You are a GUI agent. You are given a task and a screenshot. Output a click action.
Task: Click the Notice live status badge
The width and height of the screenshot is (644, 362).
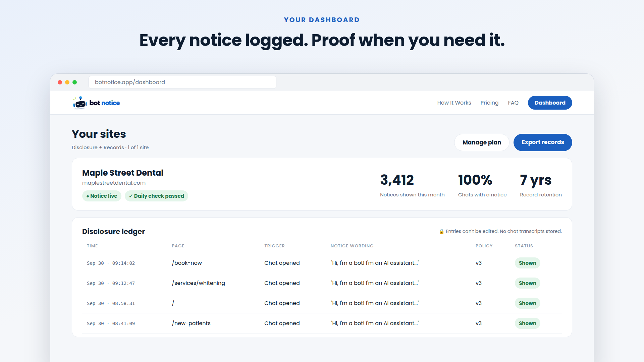click(102, 196)
